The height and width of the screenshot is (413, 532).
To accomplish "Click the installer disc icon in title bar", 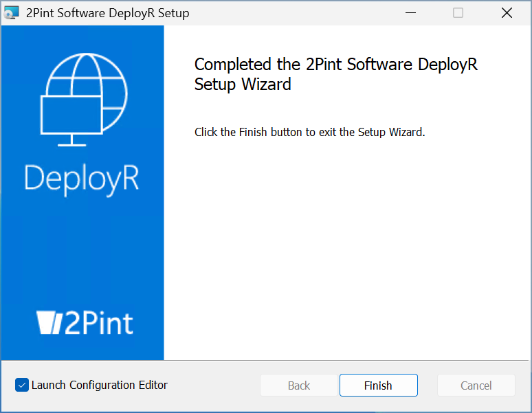I will (12, 13).
